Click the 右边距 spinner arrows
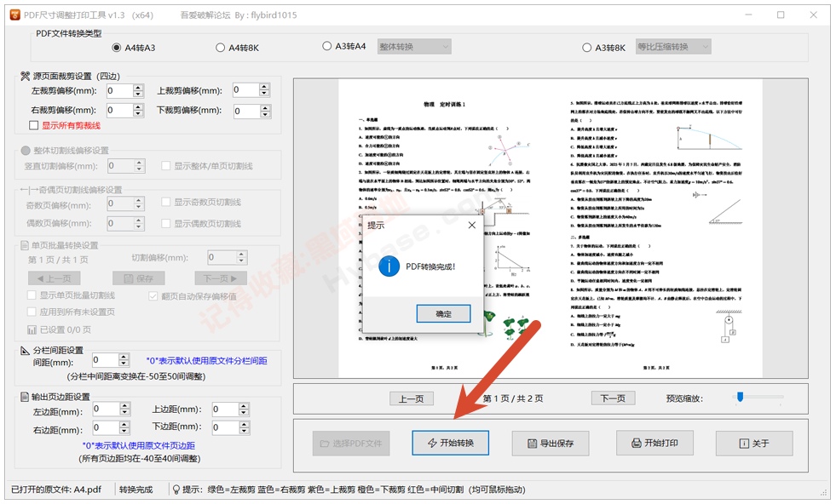The image size is (836, 504). (124, 427)
